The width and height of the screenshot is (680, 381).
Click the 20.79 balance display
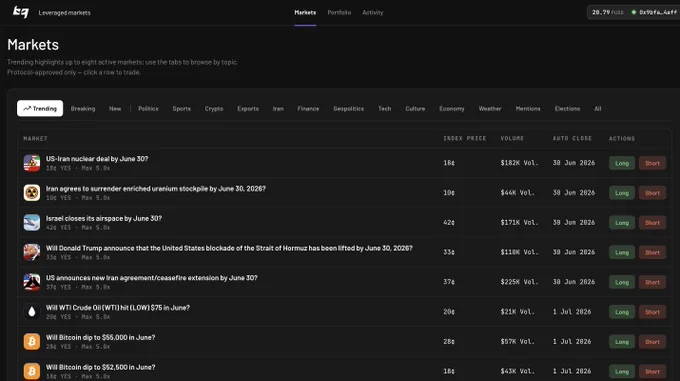608,12
